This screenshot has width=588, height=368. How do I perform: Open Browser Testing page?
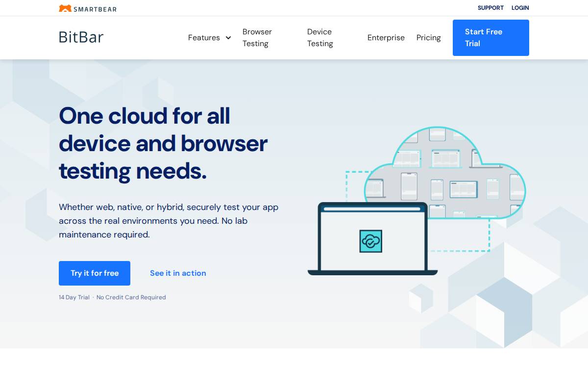coord(257,38)
